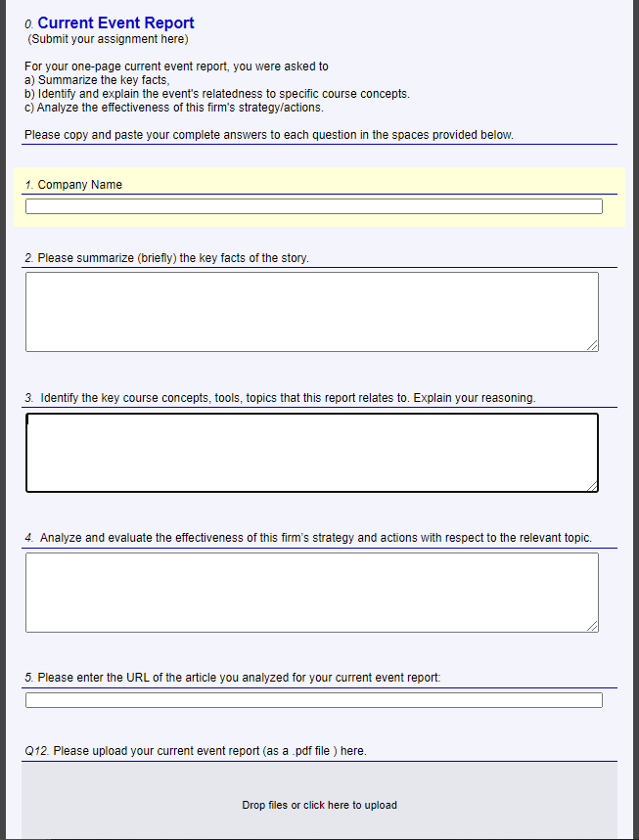Click resize handle of course concepts text area
The width and height of the screenshot is (639, 840).
[592, 486]
